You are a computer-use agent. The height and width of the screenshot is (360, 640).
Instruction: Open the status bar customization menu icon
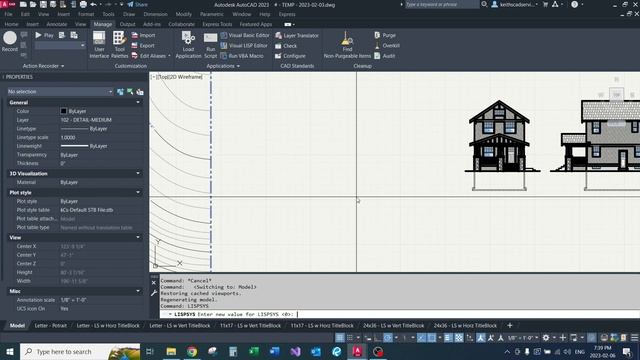[x=635, y=338]
